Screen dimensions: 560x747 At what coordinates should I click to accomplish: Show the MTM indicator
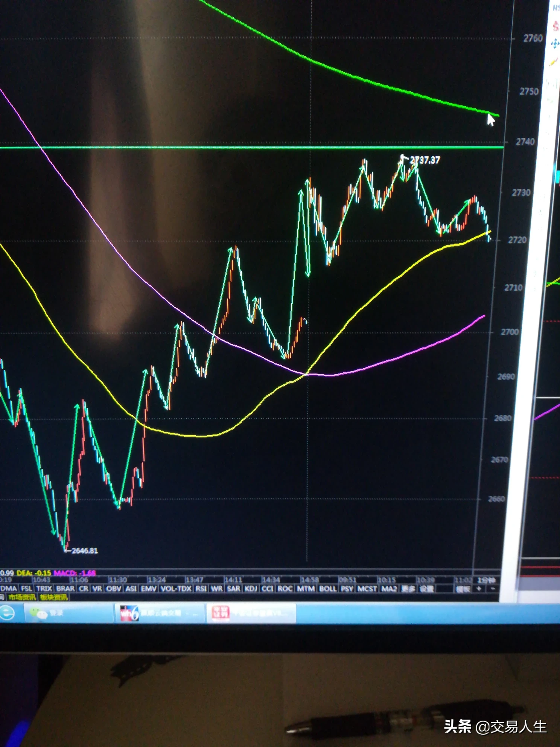[306, 588]
